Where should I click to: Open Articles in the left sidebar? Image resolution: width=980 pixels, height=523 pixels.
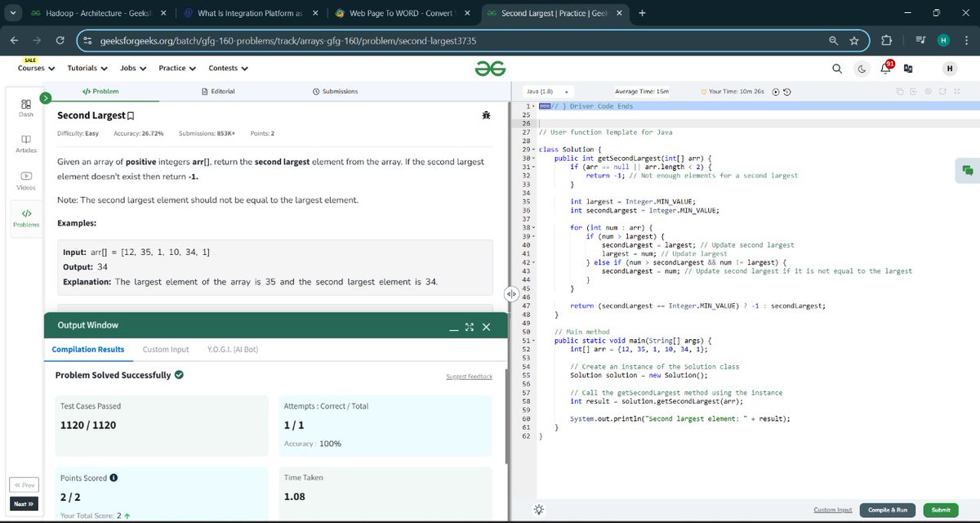(26, 145)
